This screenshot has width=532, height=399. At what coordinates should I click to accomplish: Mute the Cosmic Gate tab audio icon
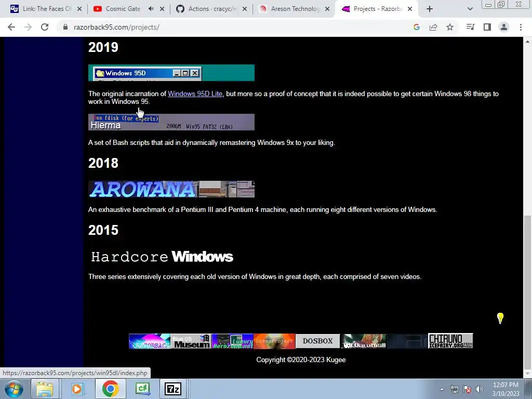click(x=151, y=9)
